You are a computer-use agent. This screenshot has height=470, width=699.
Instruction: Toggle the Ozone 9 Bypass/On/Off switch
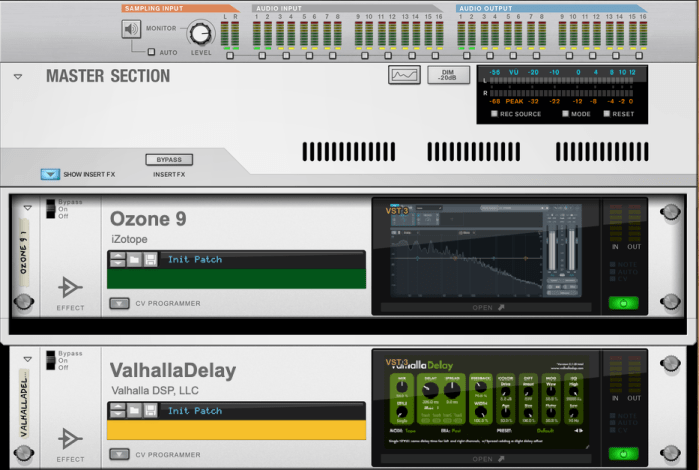point(50,209)
